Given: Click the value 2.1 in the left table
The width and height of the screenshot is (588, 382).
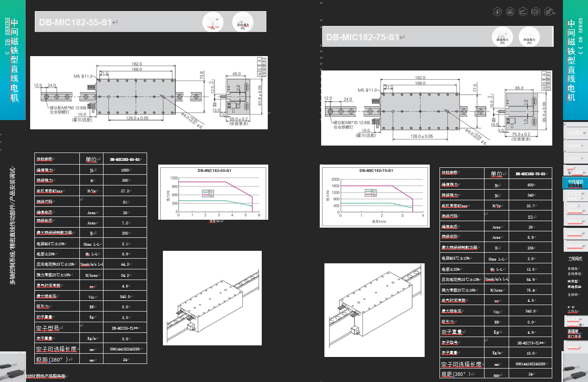Looking at the screenshot, I should coord(125,243).
